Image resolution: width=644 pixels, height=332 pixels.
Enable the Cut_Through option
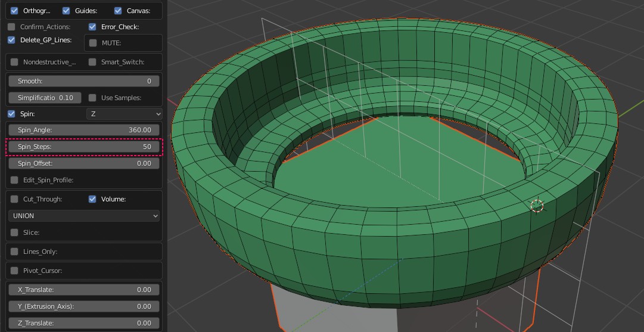[x=14, y=199]
